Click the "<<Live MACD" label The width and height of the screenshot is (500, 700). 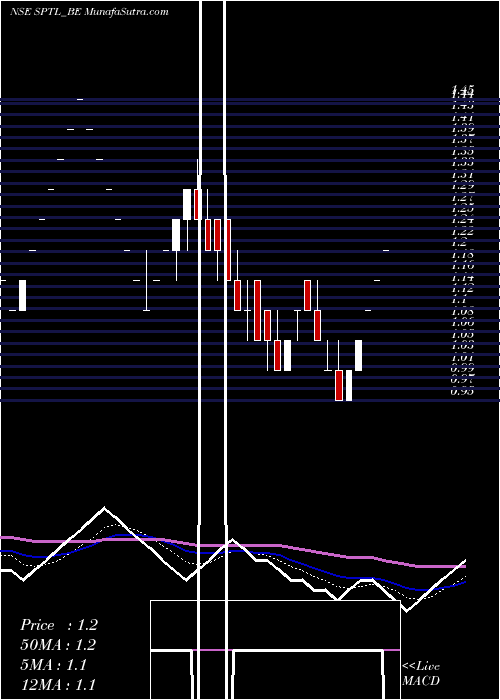point(421,673)
